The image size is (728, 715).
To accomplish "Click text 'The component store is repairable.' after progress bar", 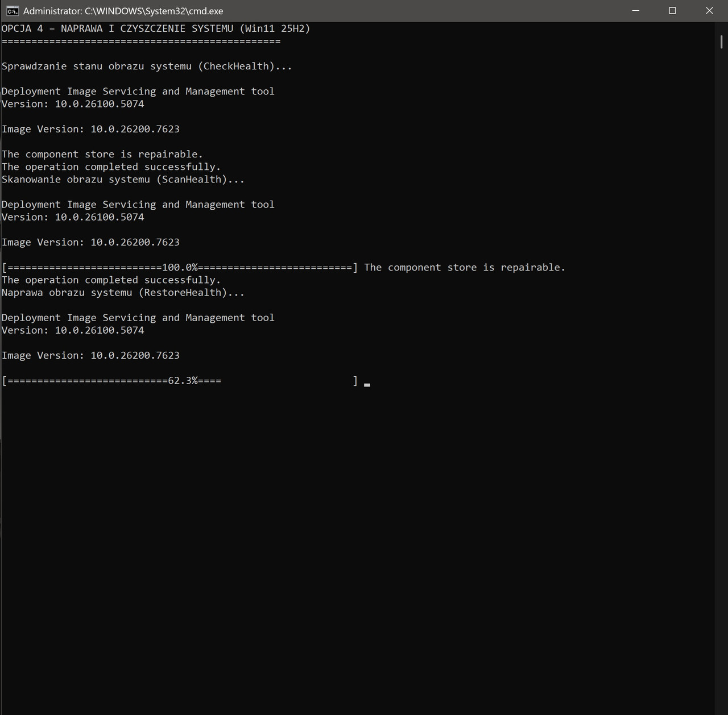I will pyautogui.click(x=465, y=268).
